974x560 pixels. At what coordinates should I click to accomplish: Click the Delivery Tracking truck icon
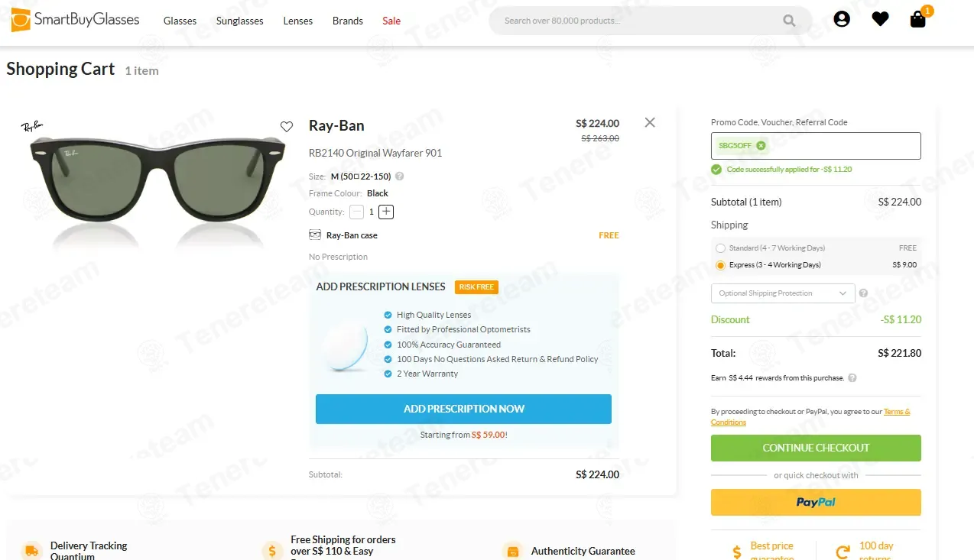(31, 551)
